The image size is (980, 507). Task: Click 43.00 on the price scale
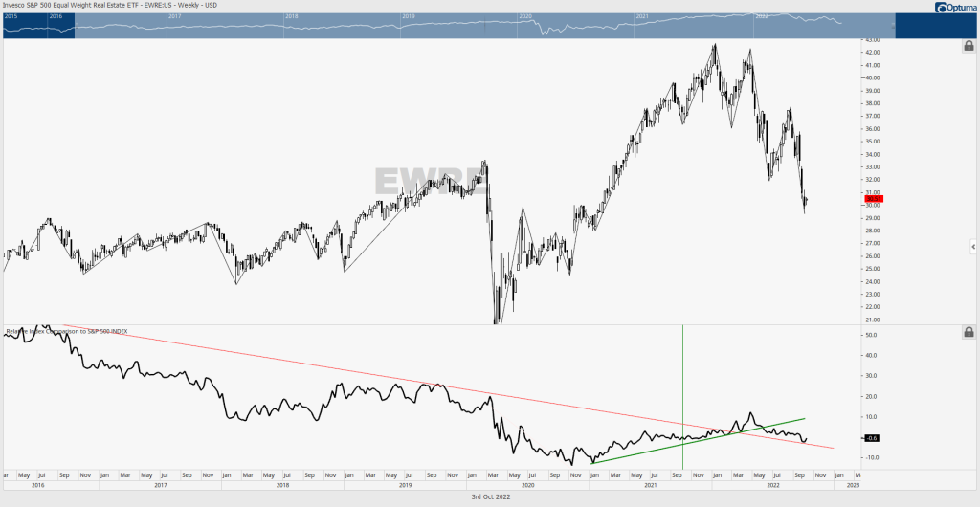(873, 40)
